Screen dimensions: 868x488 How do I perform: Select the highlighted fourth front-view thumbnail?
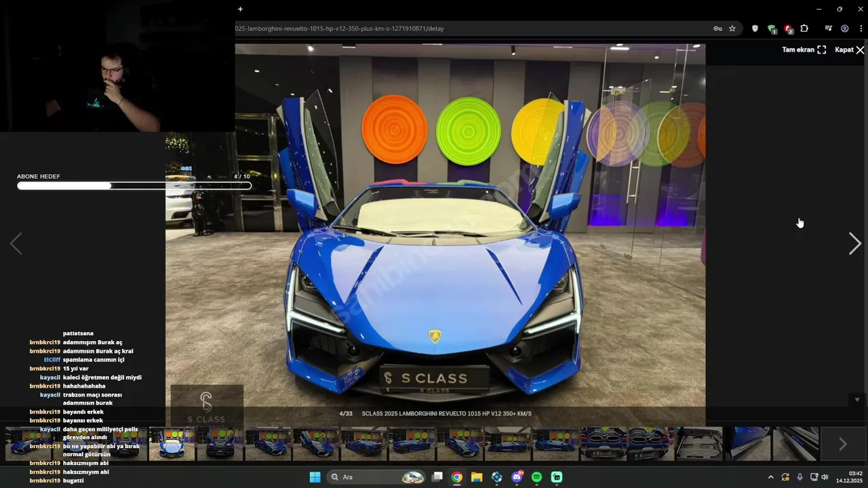(x=172, y=444)
